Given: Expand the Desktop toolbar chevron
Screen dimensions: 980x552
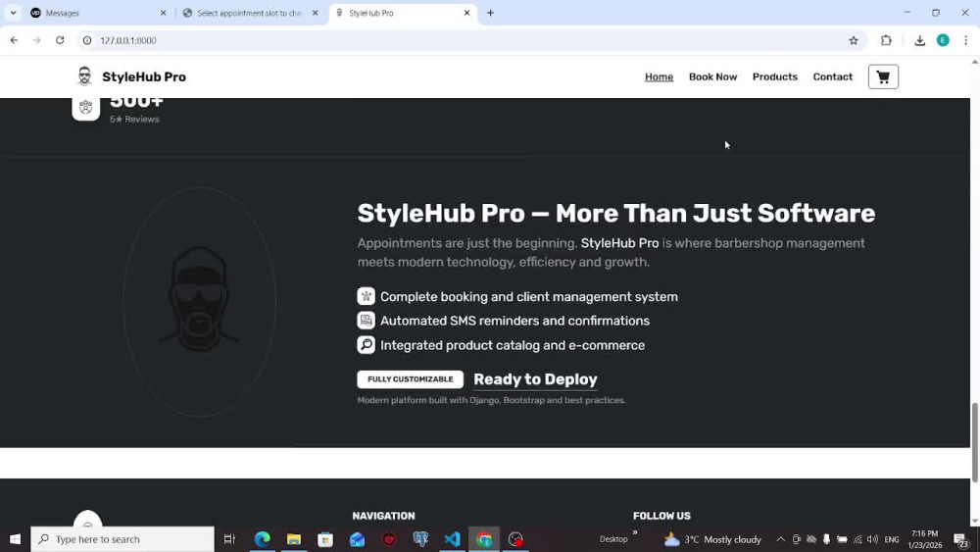Looking at the screenshot, I should click(x=634, y=533).
